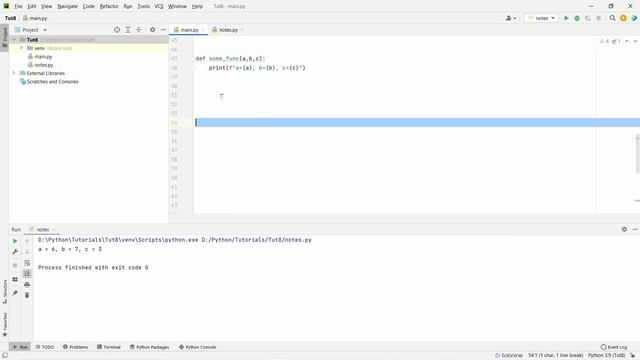Click the wrench icon in the Run panel

point(15,252)
